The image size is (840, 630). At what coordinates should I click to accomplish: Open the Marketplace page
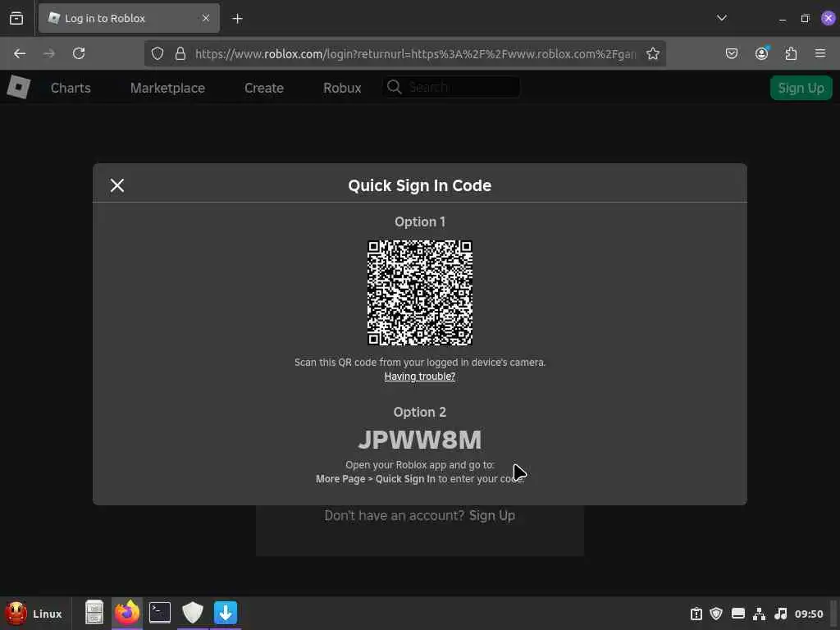point(167,88)
